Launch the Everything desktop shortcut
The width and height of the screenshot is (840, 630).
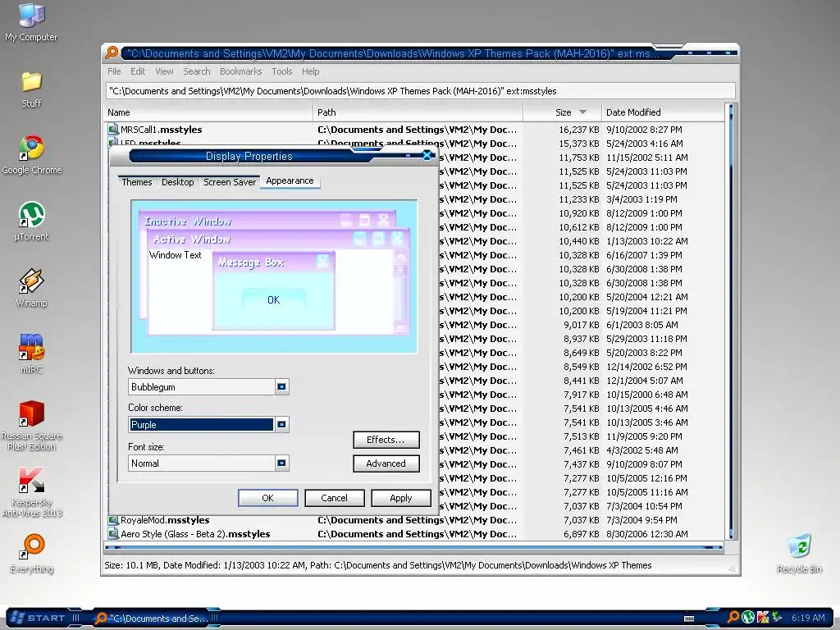point(32,554)
